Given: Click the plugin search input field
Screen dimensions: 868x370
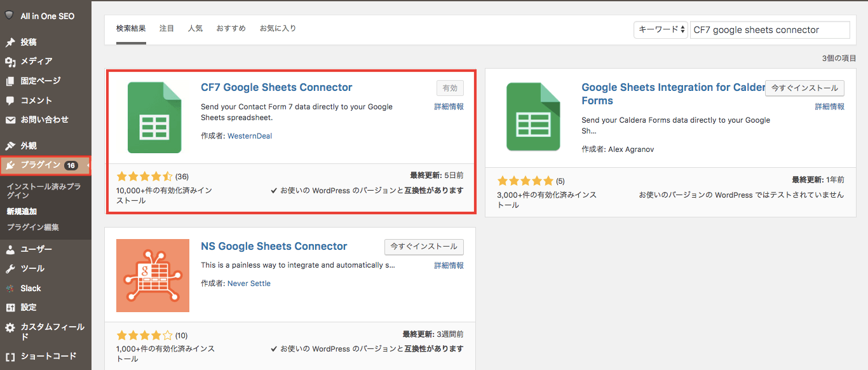Looking at the screenshot, I should pyautogui.click(x=770, y=30).
